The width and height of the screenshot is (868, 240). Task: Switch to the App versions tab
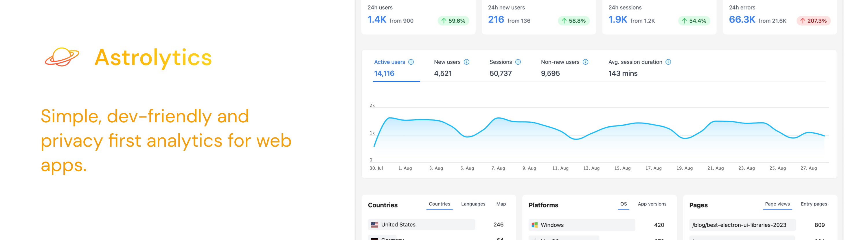click(x=652, y=204)
